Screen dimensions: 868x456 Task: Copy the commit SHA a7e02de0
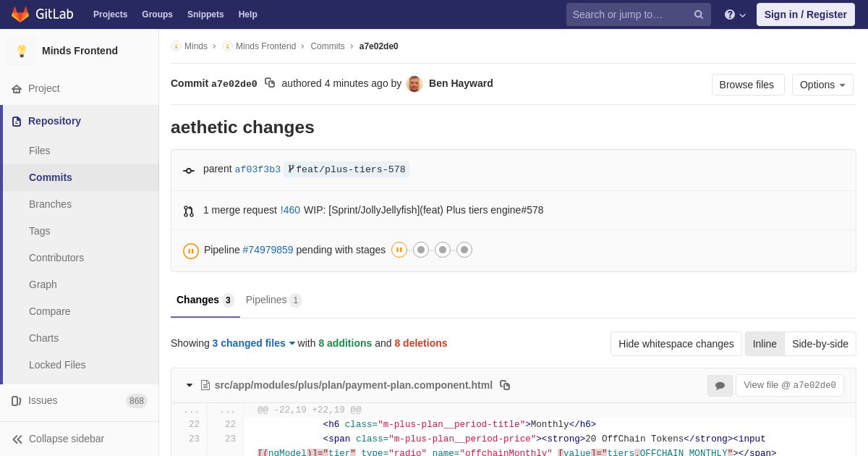270,83
